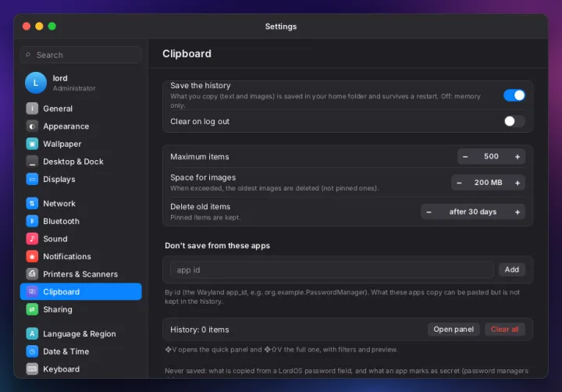Turn off Save the history switch

click(x=514, y=95)
